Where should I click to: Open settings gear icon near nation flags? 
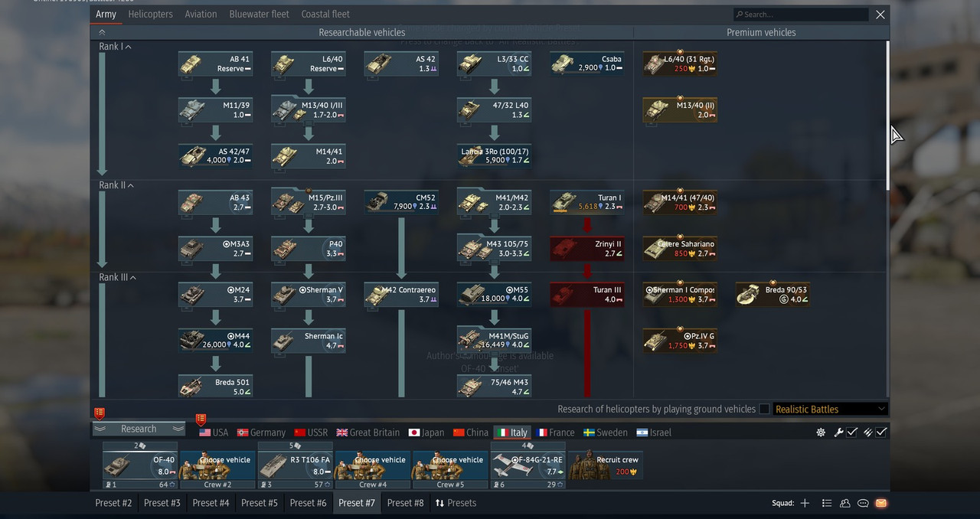coord(821,432)
